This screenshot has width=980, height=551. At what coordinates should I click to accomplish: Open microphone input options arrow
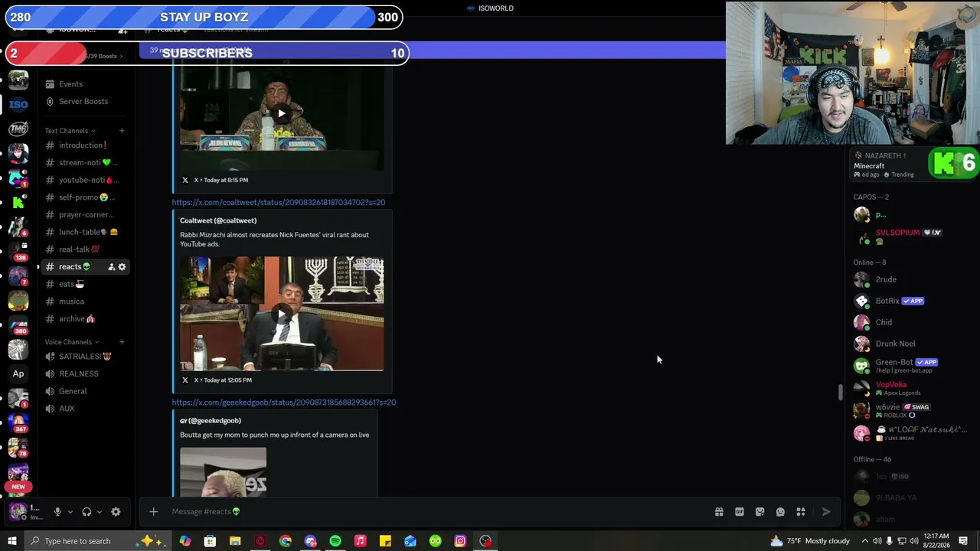click(x=70, y=512)
